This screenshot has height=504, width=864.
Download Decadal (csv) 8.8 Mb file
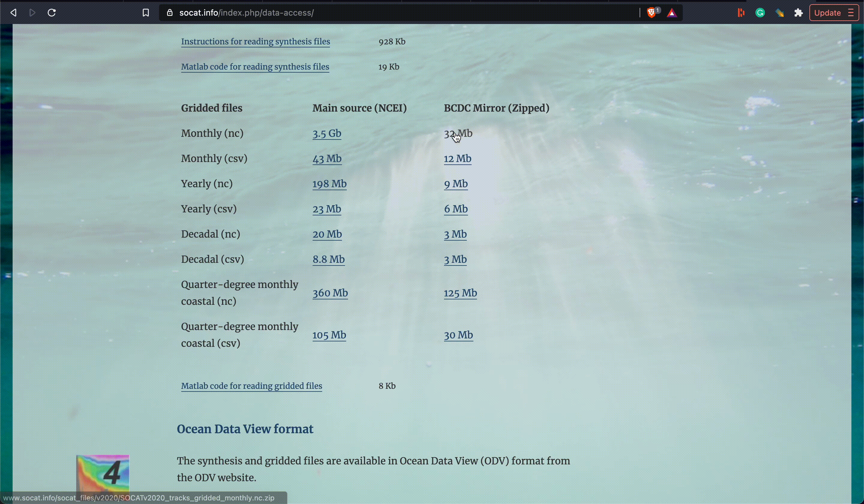coord(328,259)
